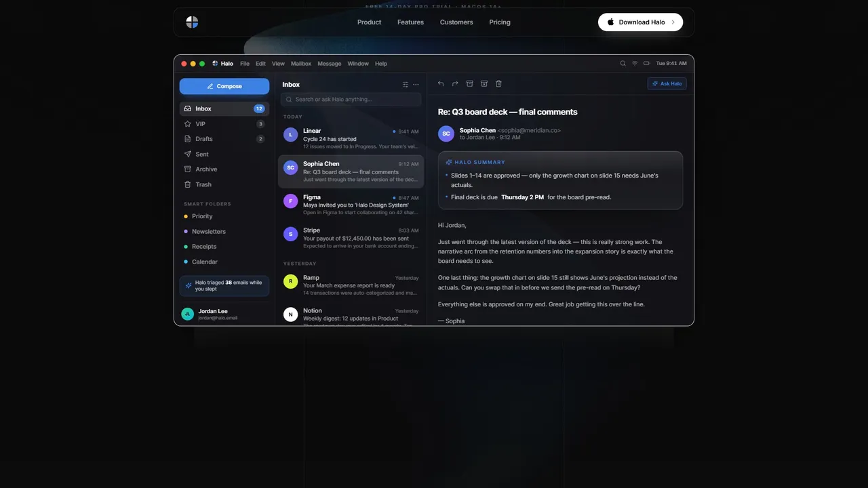Click the Halo logo in the site header
Image resolution: width=868 pixels, height=488 pixels.
tap(192, 22)
